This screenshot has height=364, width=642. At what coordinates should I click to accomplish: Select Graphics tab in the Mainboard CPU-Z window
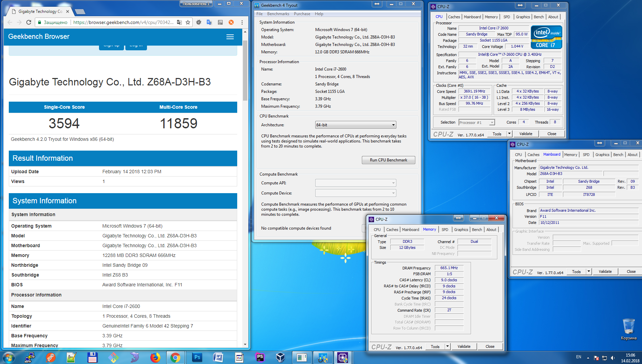pyautogui.click(x=602, y=155)
